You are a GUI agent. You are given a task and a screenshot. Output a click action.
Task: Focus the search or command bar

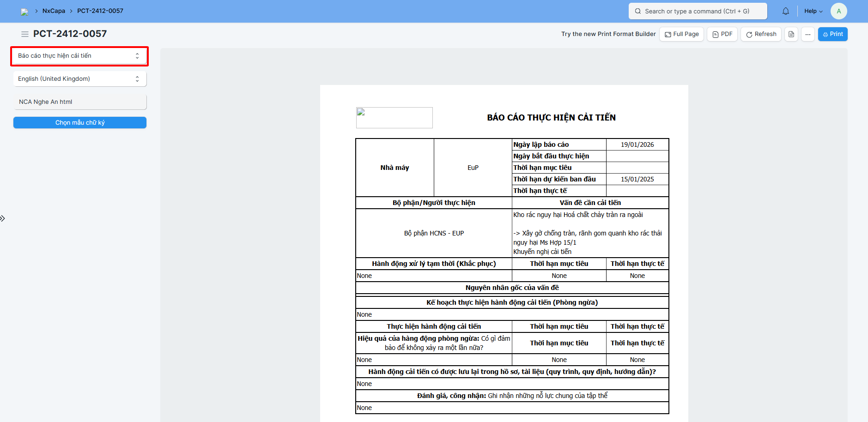coord(697,11)
